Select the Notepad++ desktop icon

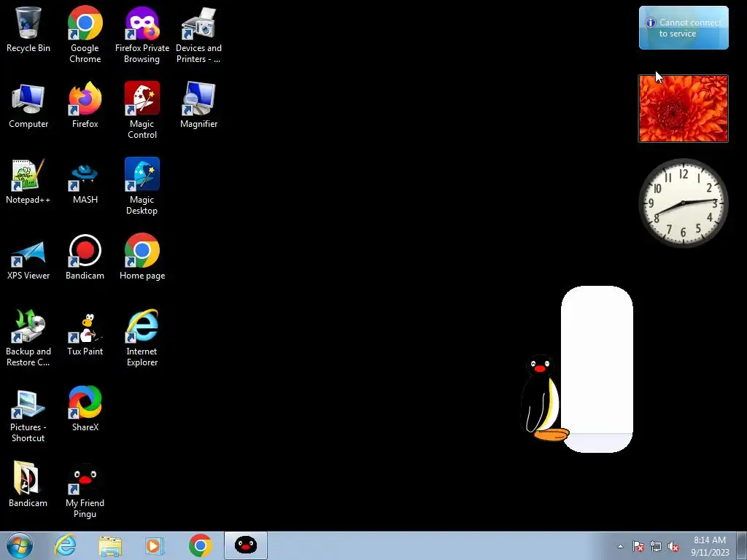coord(28,182)
